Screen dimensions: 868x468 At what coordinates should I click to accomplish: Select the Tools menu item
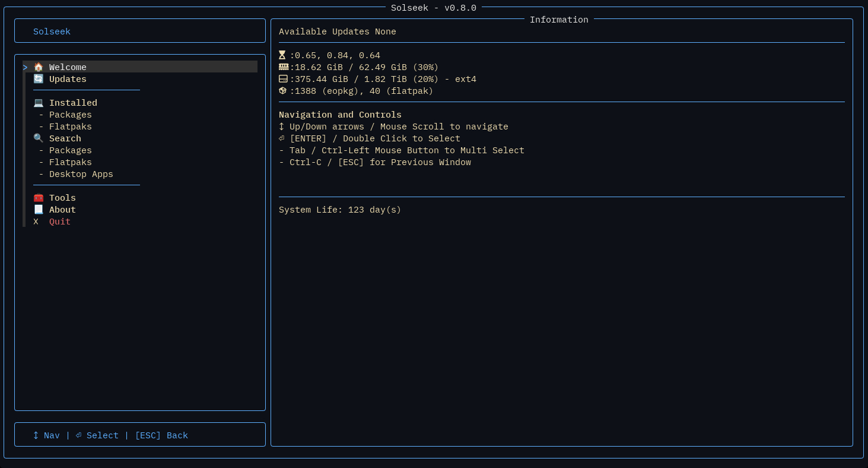(62, 198)
